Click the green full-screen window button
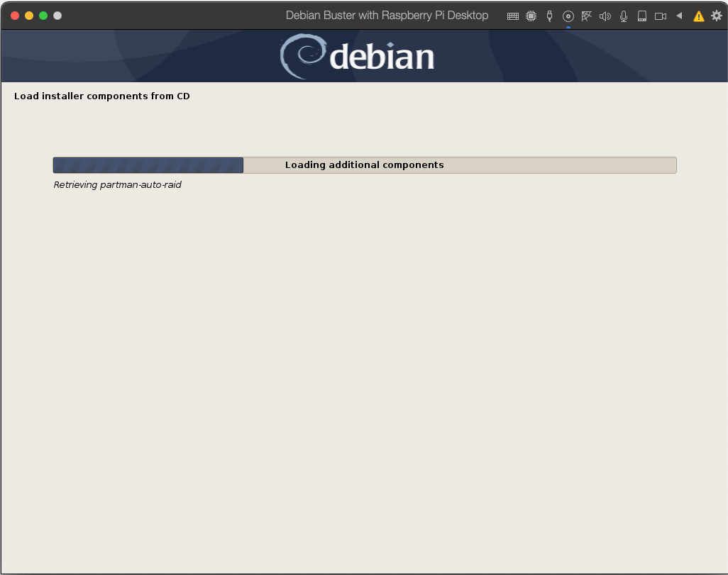The width and height of the screenshot is (728, 575). 43,16
